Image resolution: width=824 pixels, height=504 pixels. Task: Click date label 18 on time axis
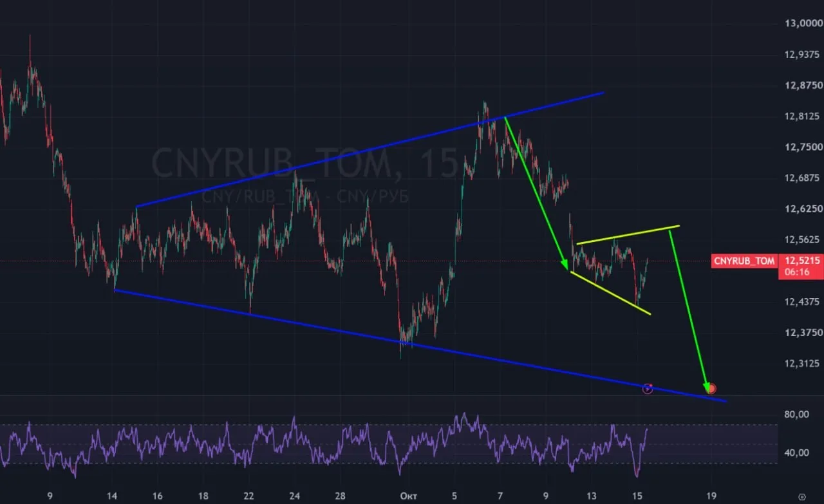(203, 496)
